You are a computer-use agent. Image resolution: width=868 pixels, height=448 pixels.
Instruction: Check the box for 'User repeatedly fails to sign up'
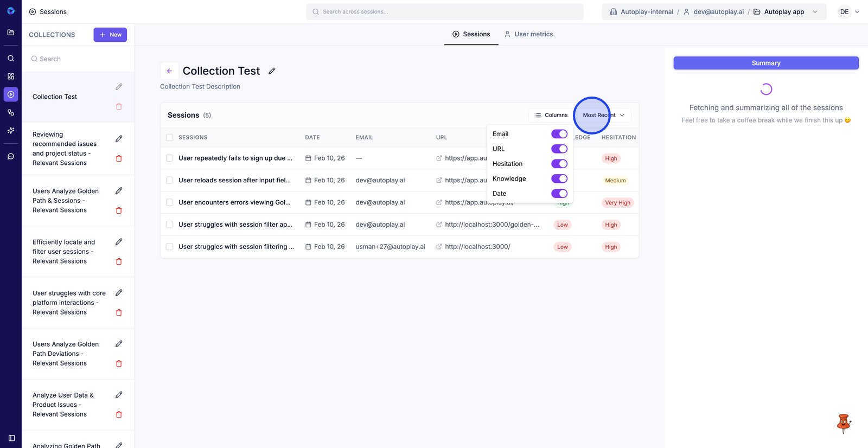(x=170, y=158)
